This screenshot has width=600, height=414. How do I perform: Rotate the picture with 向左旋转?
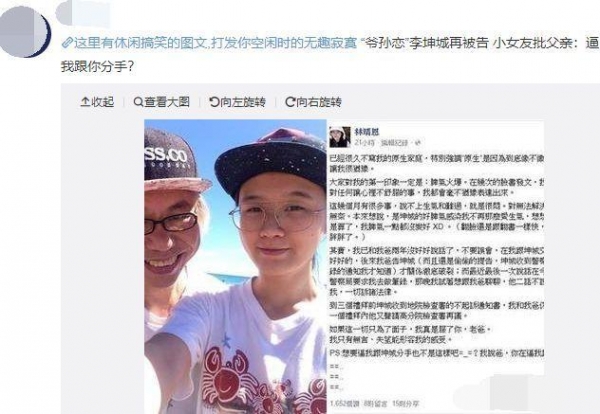(243, 102)
